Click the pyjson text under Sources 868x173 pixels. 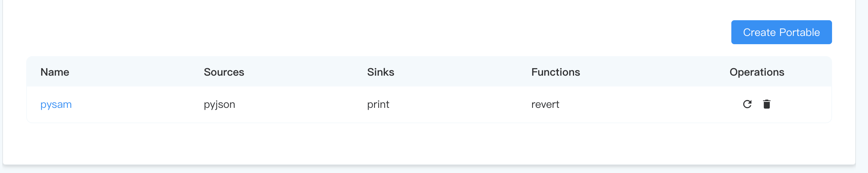[219, 104]
